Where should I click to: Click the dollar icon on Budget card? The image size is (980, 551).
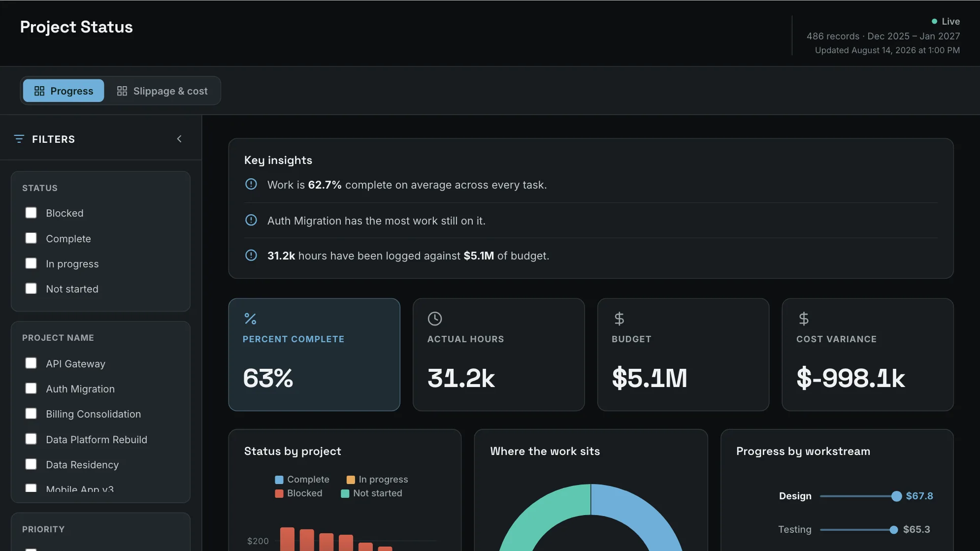(619, 319)
